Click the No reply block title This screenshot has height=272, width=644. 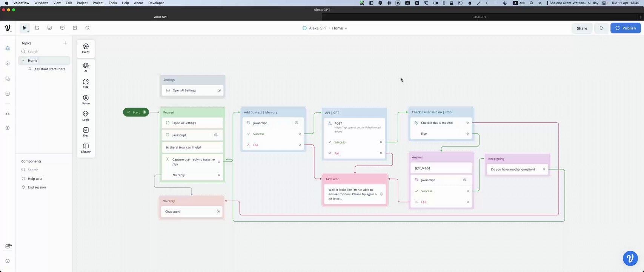tap(169, 201)
